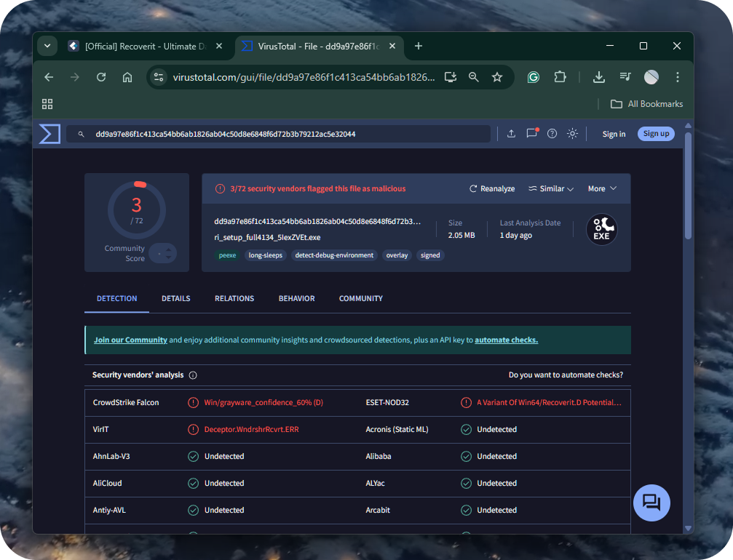Screen dimensions: 733x560
Task: Open the site information icon in address bar
Action: point(159,77)
